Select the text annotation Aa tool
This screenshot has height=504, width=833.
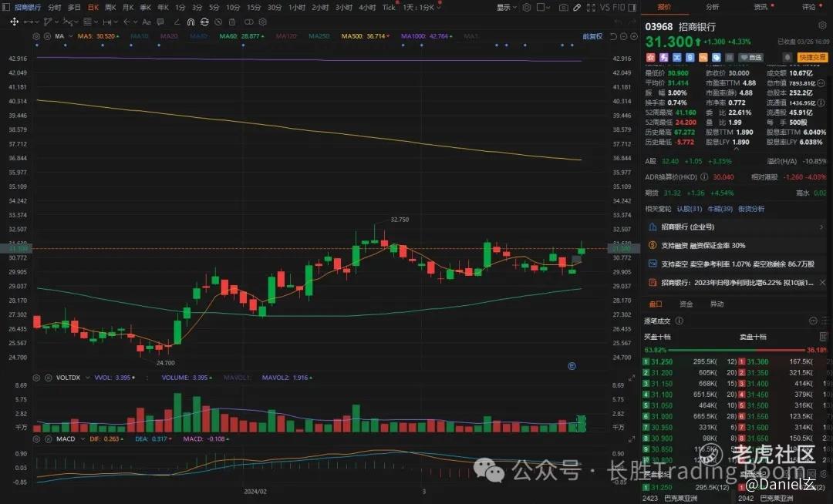[147, 22]
